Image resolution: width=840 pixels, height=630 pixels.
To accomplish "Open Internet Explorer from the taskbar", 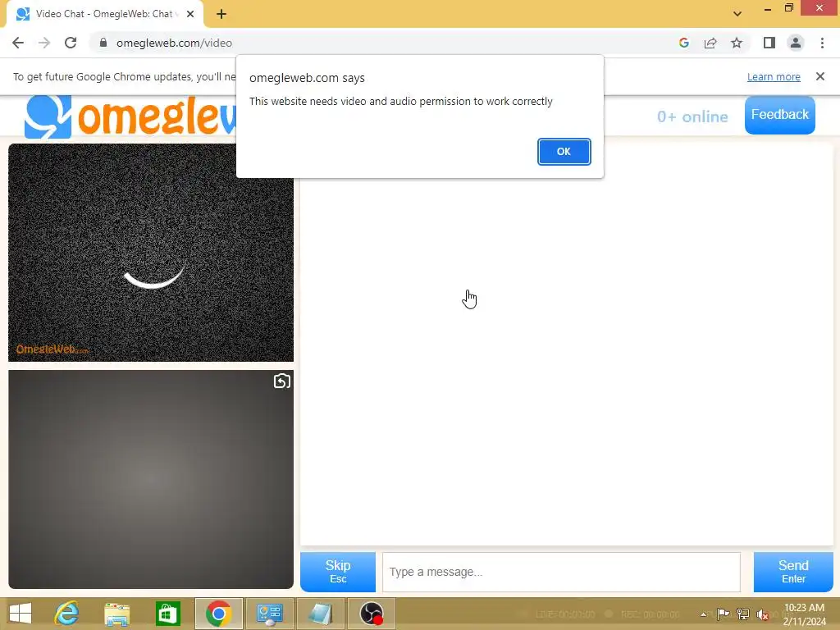I will pos(66,614).
